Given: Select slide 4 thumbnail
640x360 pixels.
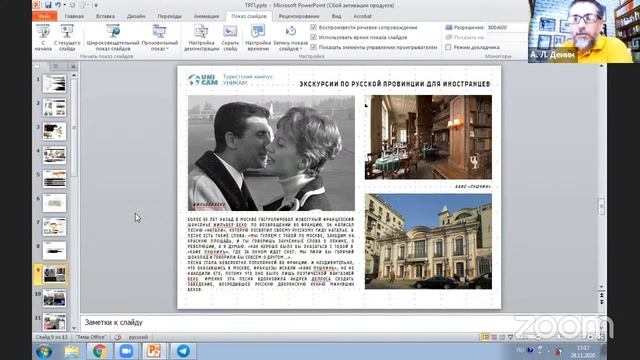Looking at the screenshot, I should tap(54, 155).
